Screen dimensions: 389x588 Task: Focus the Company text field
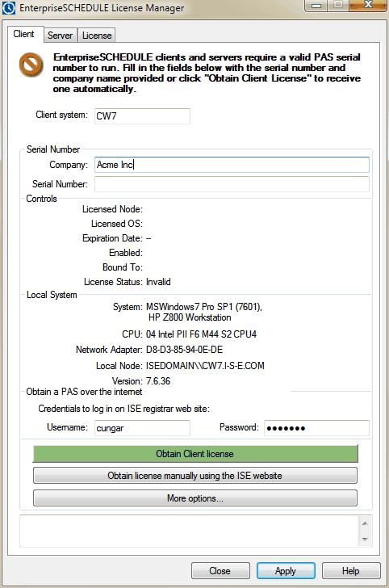tap(232, 165)
